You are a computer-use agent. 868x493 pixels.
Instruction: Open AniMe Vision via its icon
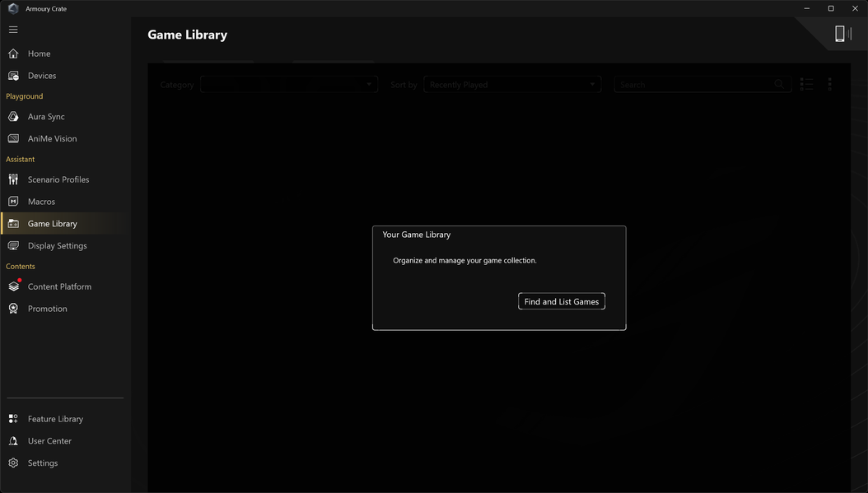pyautogui.click(x=13, y=139)
